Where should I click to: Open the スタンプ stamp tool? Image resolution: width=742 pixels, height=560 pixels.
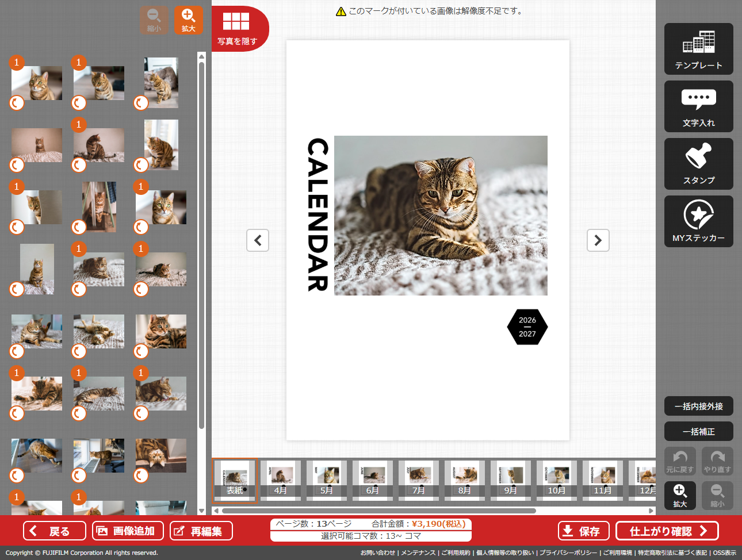698,164
